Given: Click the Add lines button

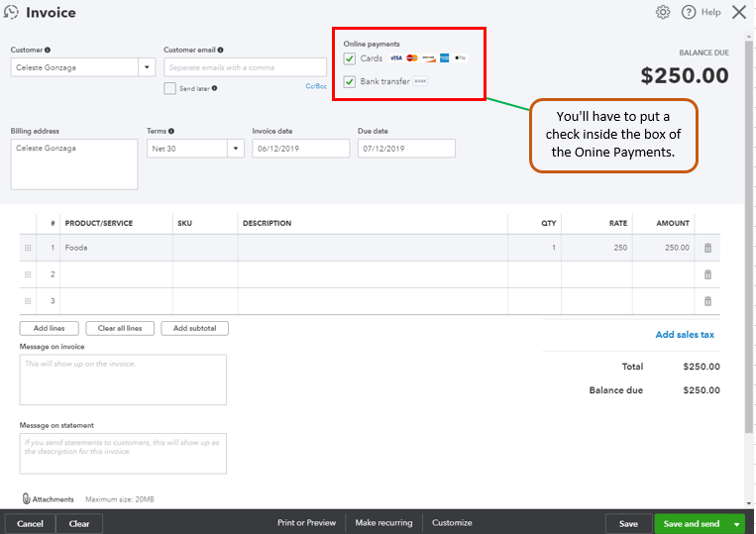Looking at the screenshot, I should (50, 328).
